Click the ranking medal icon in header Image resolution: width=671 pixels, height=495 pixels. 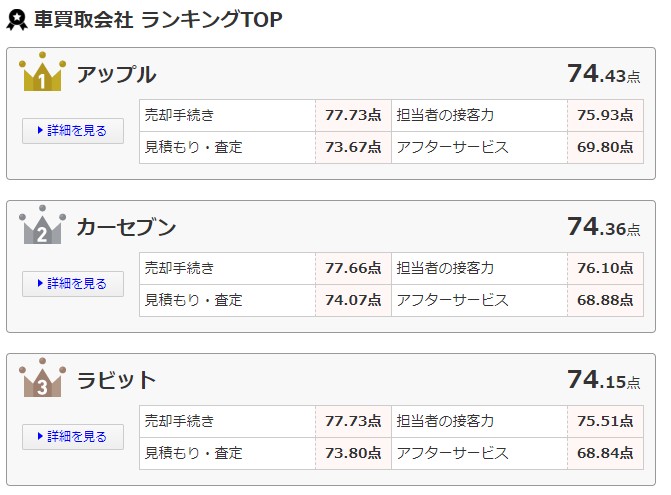(17, 20)
